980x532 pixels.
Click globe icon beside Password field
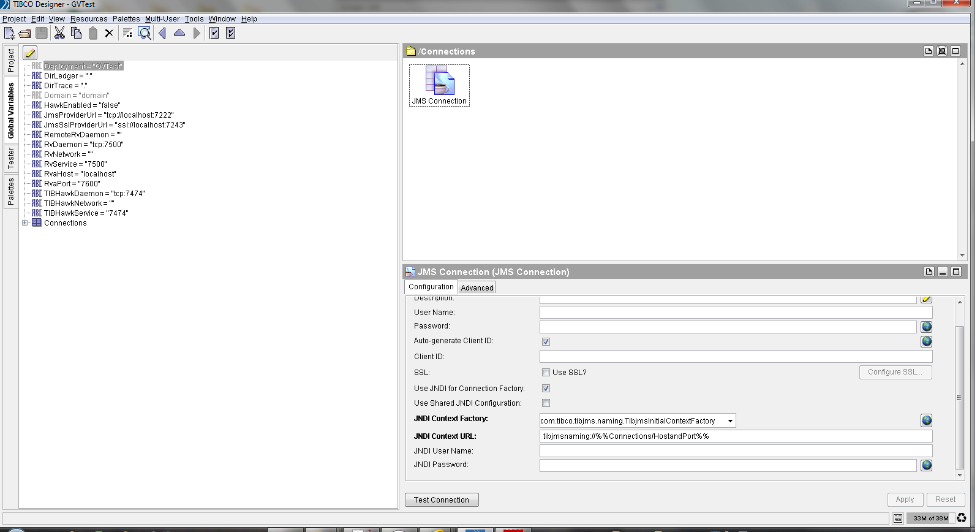pos(926,327)
